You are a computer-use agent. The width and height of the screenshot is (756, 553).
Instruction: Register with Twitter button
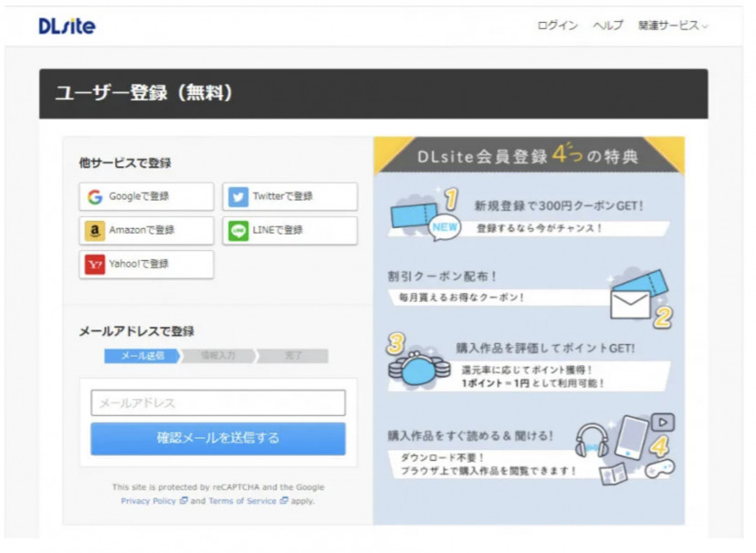coord(289,196)
